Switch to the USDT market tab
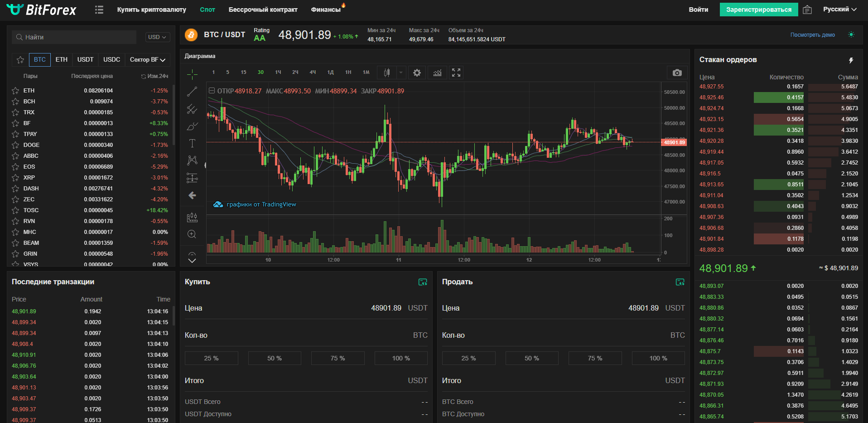This screenshot has width=868, height=423. pos(85,60)
